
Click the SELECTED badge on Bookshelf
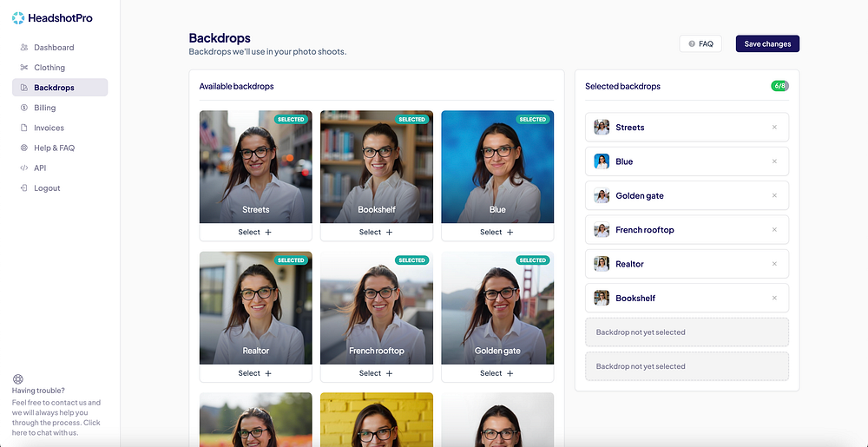coord(411,119)
